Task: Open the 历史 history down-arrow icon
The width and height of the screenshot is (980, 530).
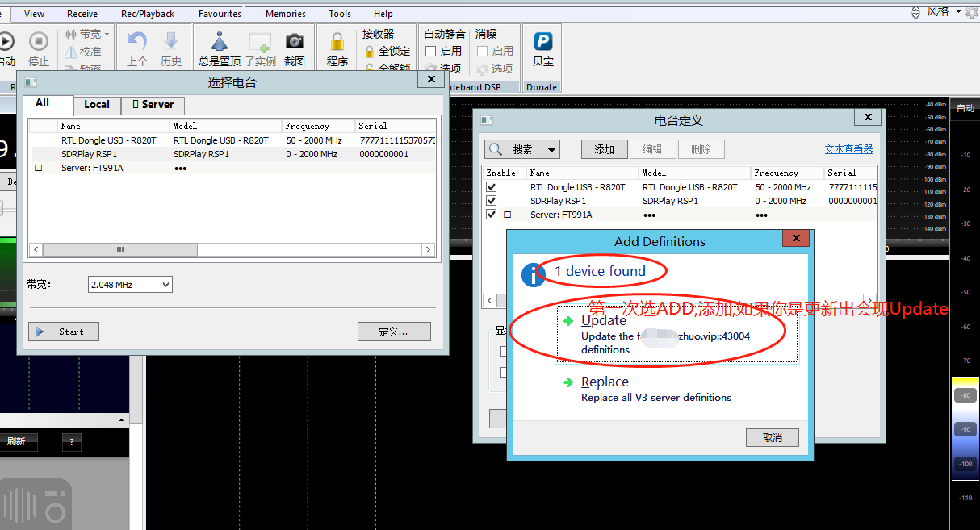Action: 170,42
